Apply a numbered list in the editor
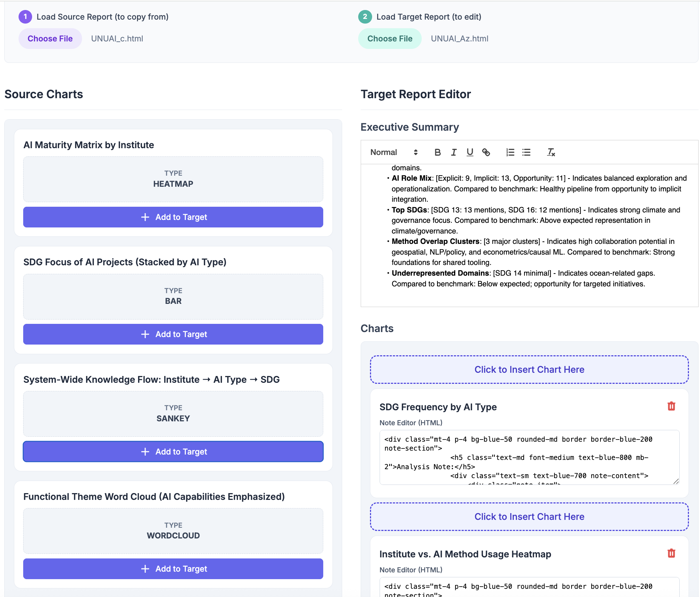Screen dimensions: 700x597 (510, 152)
